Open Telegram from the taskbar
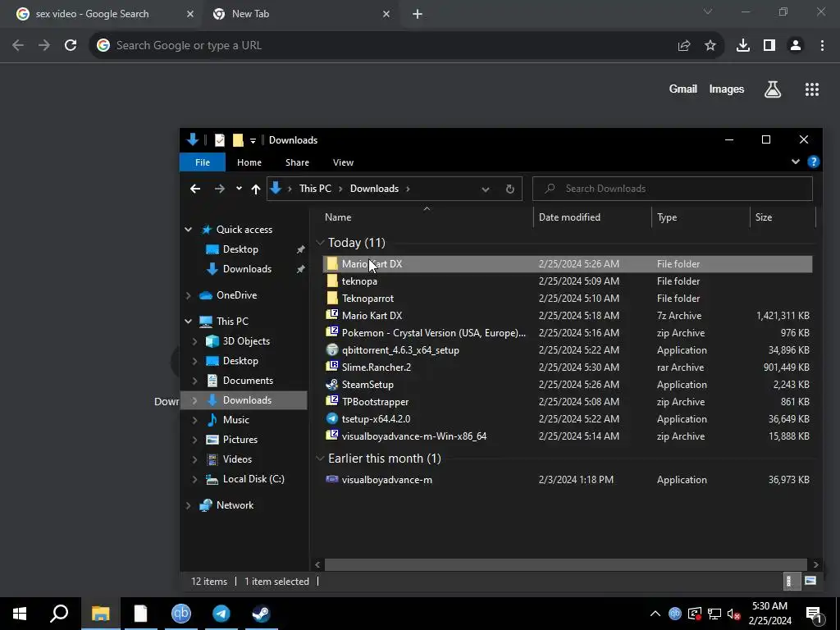Image resolution: width=840 pixels, height=630 pixels. pos(221,614)
